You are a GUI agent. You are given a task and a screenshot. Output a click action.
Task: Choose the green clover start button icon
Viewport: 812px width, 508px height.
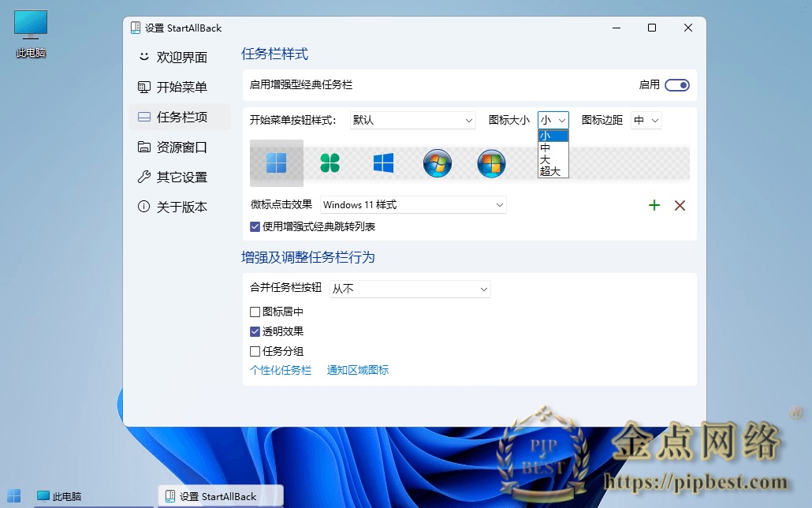point(330,163)
